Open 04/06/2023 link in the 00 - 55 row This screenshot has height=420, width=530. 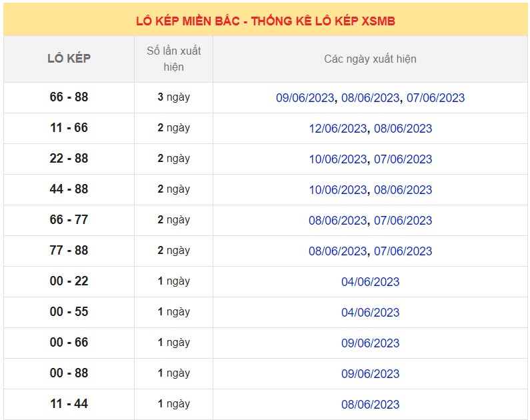(x=370, y=313)
